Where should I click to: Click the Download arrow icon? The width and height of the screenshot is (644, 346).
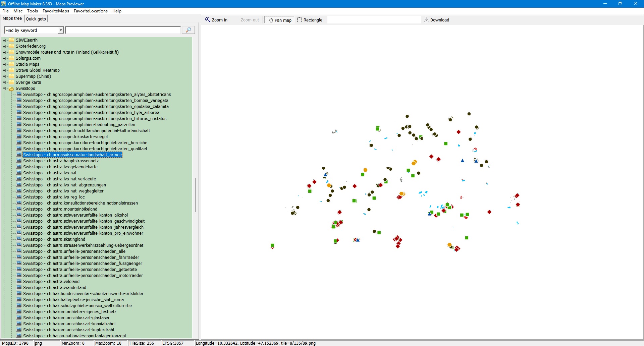(426, 20)
